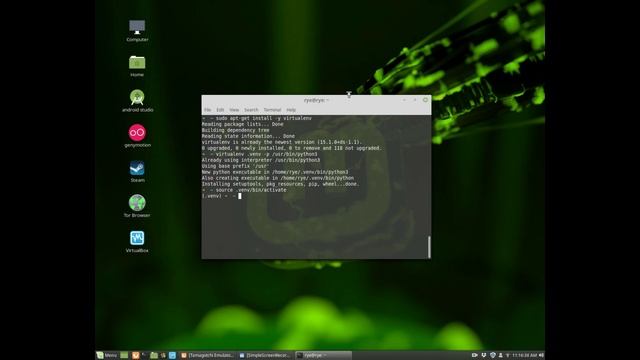Open the Mint Menu button on the panel
This screenshot has width=640, height=360.
pos(107,356)
